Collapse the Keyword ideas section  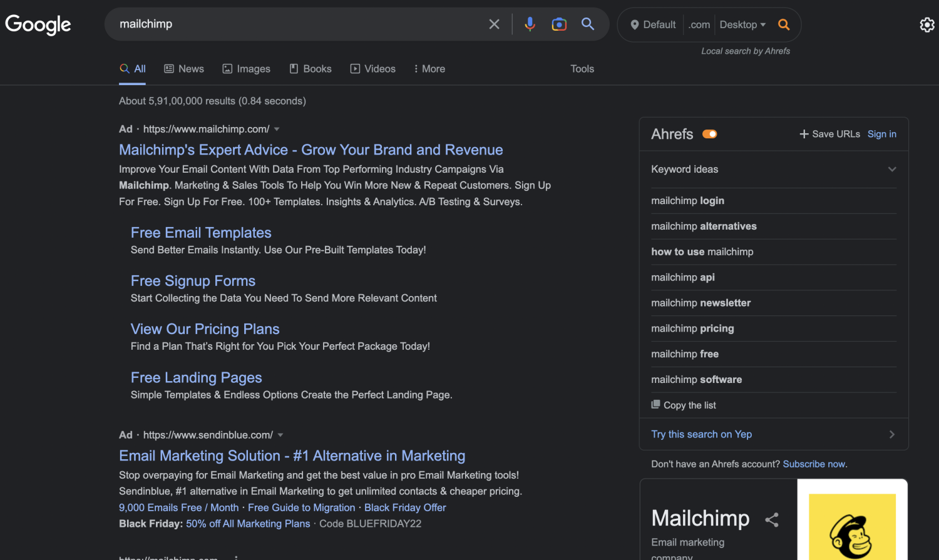tap(892, 170)
